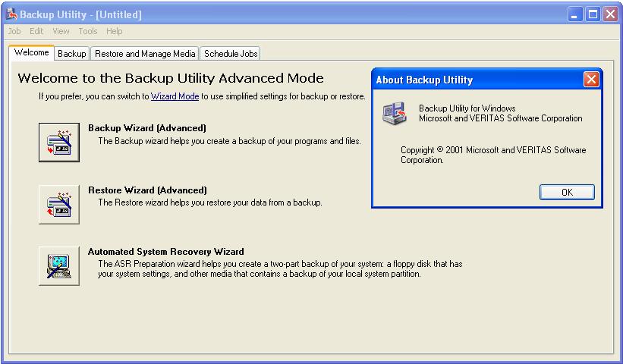Viewport: 623px width, 364px height.
Task: Launch the Restore Wizard (Advanced) icon button
Action: point(59,205)
